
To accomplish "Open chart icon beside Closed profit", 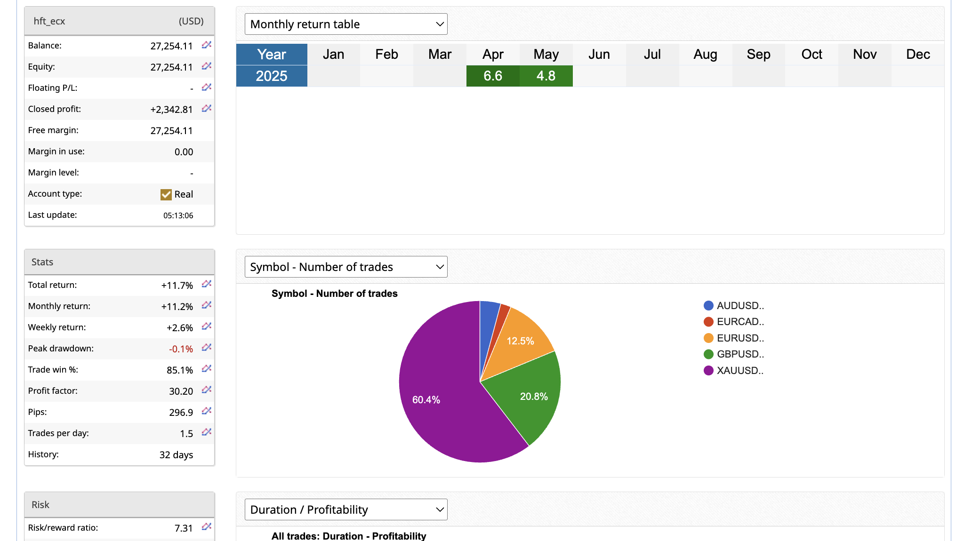I will 206,109.
